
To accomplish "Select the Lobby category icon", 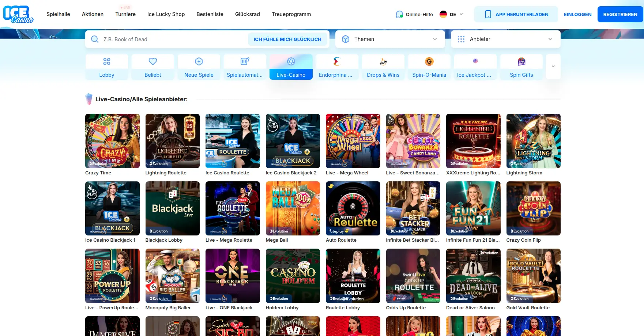I will click(x=107, y=61).
